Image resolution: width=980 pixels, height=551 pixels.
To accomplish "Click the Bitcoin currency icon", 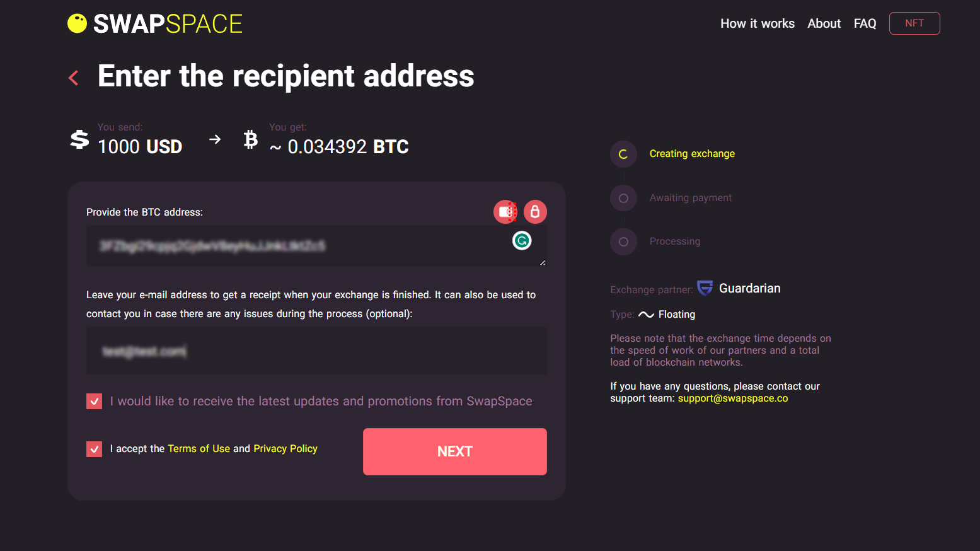I will coord(251,139).
